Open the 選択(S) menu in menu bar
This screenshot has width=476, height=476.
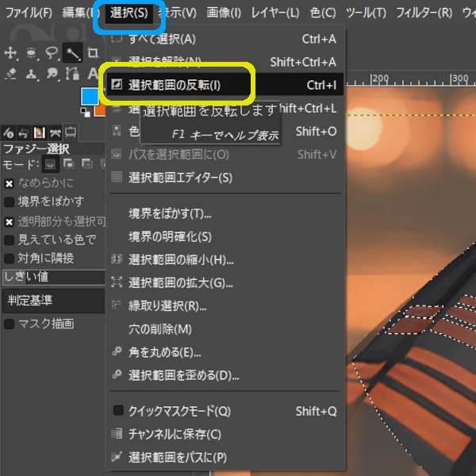(129, 13)
